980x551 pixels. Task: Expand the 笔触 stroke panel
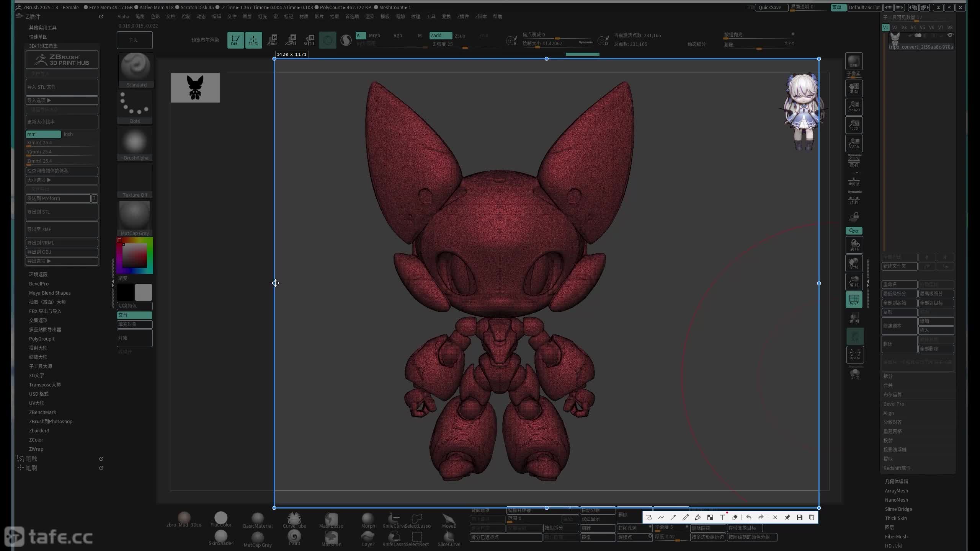(x=31, y=459)
